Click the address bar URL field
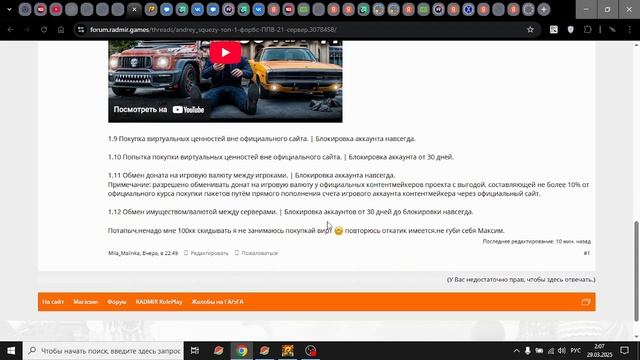 pos(302,29)
